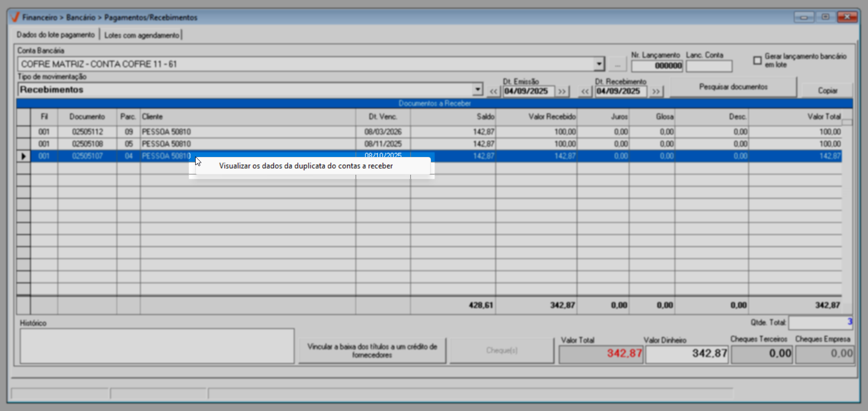Switch to Lotes com agendamento tab

click(x=142, y=35)
